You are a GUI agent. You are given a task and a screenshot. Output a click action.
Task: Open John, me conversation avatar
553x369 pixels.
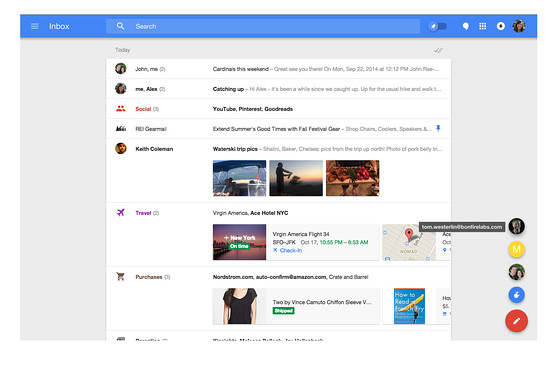coord(121,68)
